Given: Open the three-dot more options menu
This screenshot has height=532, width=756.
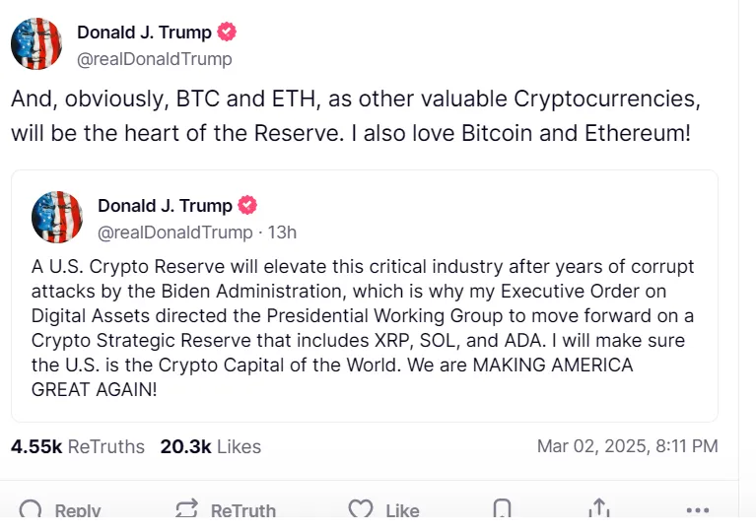Looking at the screenshot, I should [x=697, y=510].
